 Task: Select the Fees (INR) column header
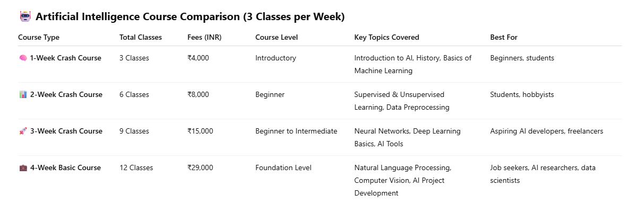pos(207,38)
